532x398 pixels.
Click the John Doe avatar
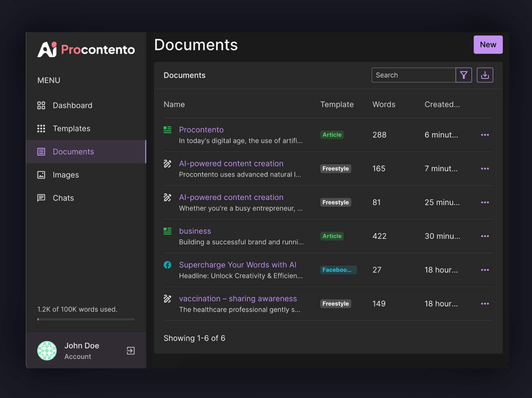coord(47,351)
